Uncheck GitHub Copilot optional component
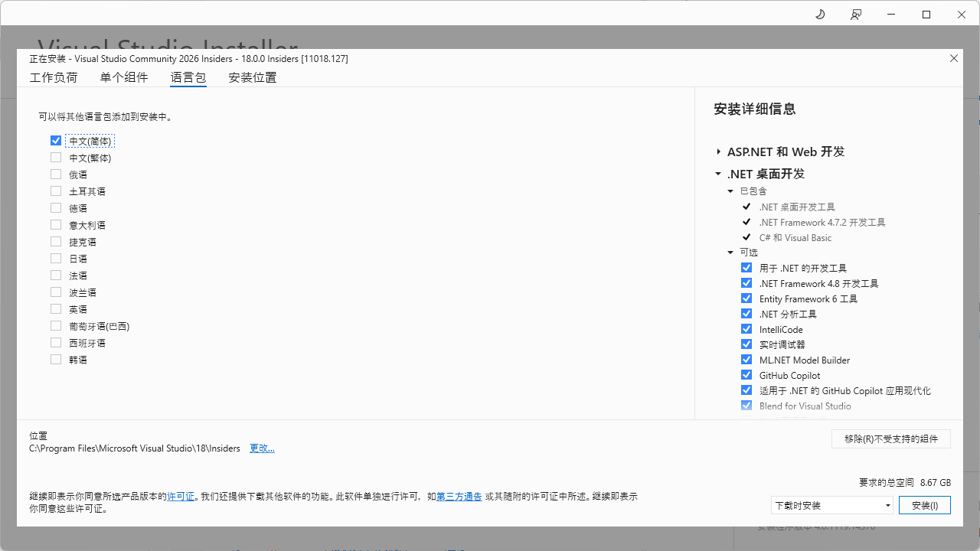The image size is (980, 551). coord(746,375)
